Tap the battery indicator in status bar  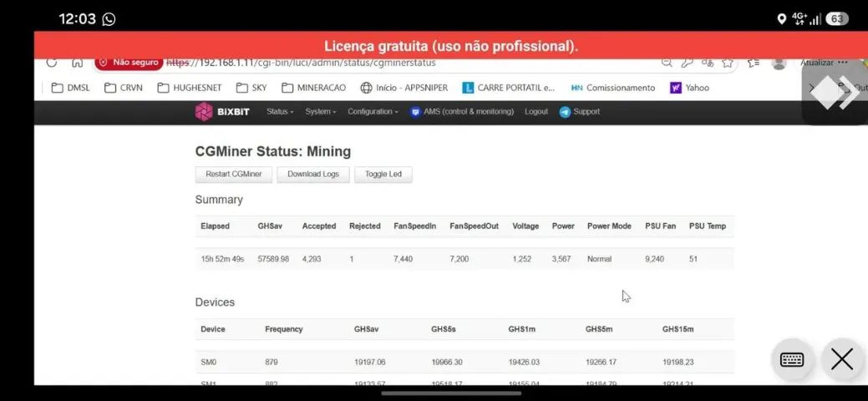pyautogui.click(x=836, y=19)
